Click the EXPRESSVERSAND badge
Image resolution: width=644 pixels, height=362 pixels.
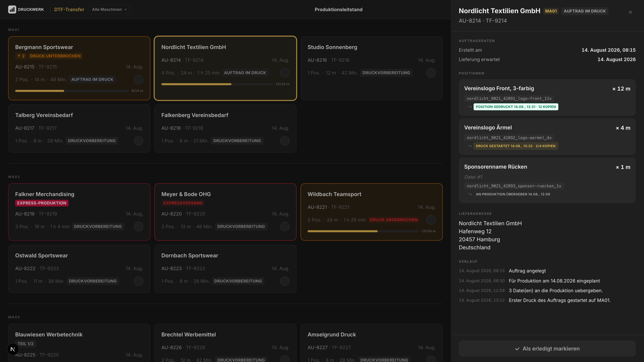(x=183, y=203)
